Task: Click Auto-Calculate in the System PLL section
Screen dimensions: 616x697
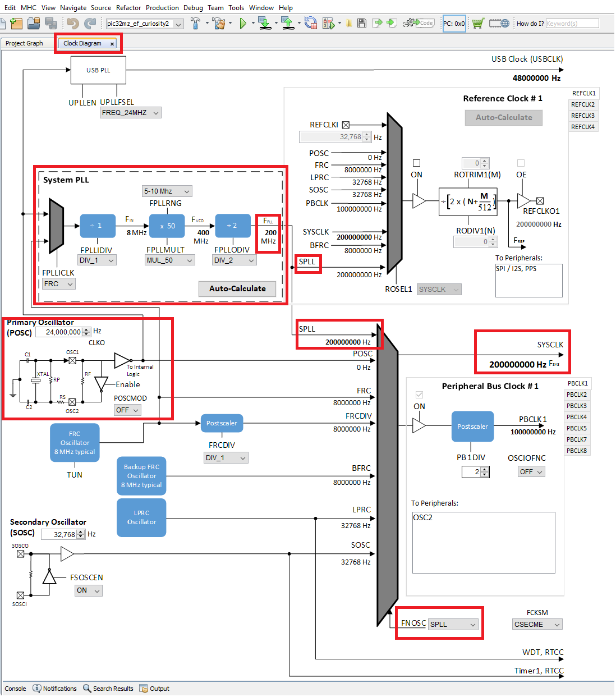Action: tap(237, 288)
